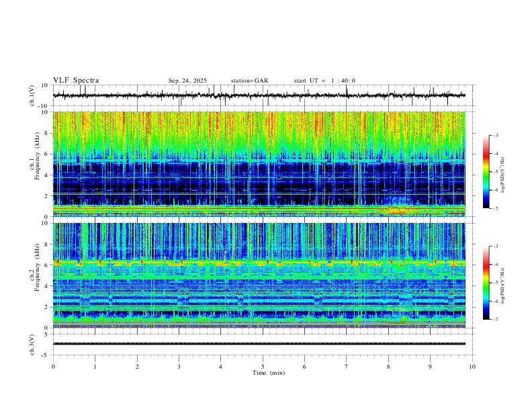
Task: Click the ch.2 "Frequency (kHz)" axis label
Action: 38,267
